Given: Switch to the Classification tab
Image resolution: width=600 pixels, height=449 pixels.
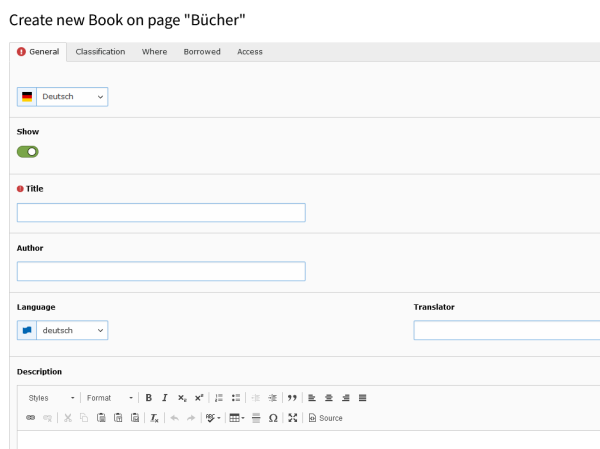Looking at the screenshot, I should pos(100,52).
